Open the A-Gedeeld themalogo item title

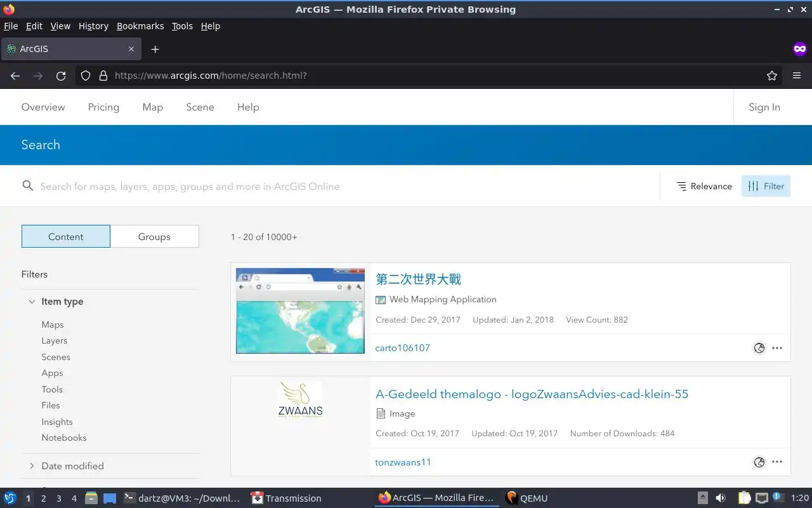point(532,394)
